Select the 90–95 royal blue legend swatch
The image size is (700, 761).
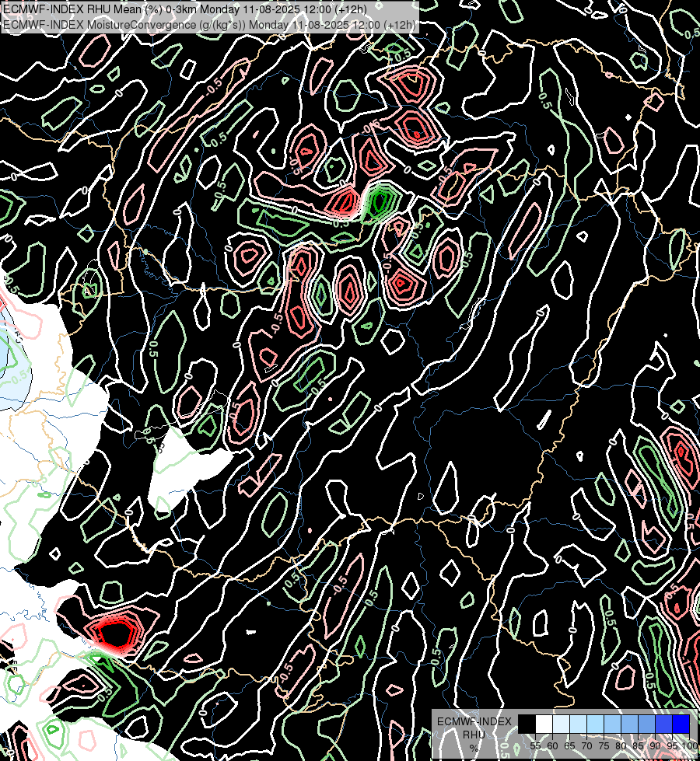663,724
